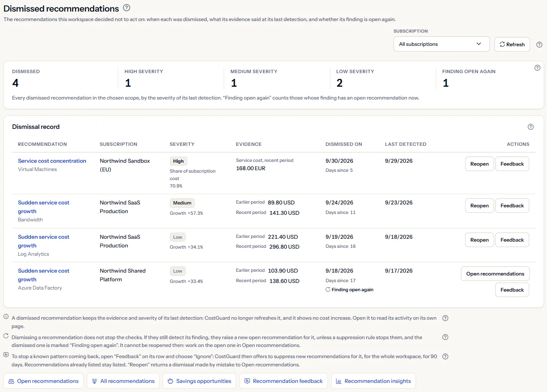Click the High severity badge
Viewport: 547px width, 392px height.
(x=178, y=161)
